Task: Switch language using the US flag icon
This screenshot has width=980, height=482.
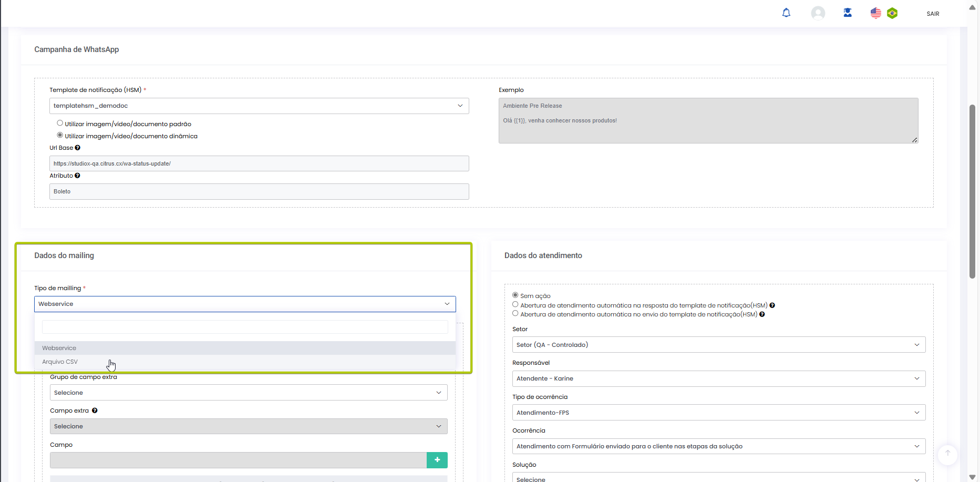Action: (875, 13)
